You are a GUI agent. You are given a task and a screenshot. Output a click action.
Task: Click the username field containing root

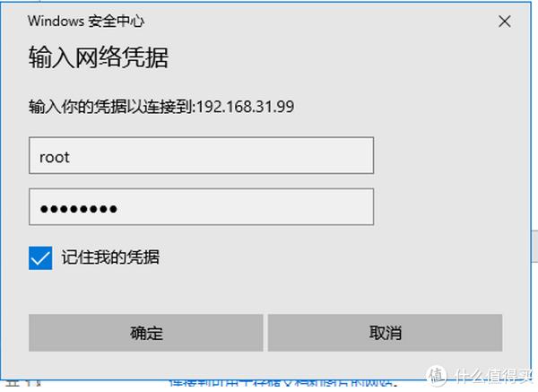(x=201, y=155)
